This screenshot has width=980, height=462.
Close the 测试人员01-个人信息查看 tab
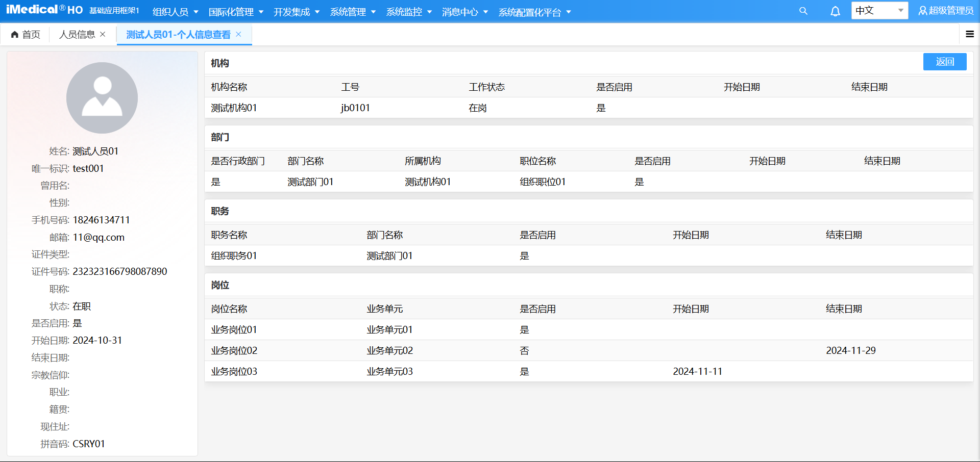(238, 34)
